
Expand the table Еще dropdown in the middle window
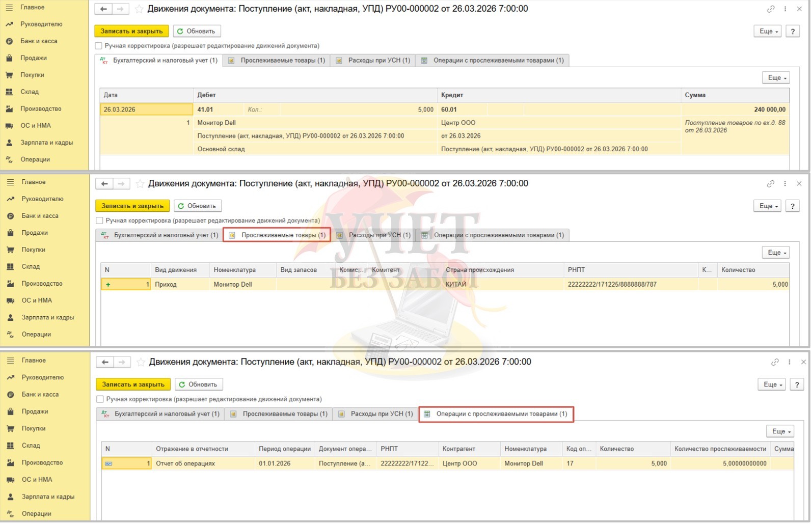coord(776,253)
